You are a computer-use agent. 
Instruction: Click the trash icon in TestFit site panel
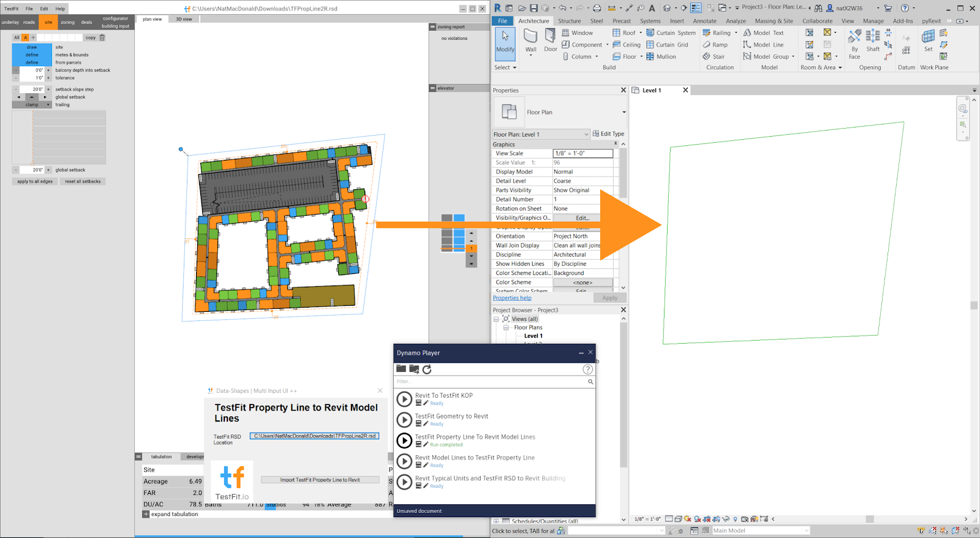102,37
